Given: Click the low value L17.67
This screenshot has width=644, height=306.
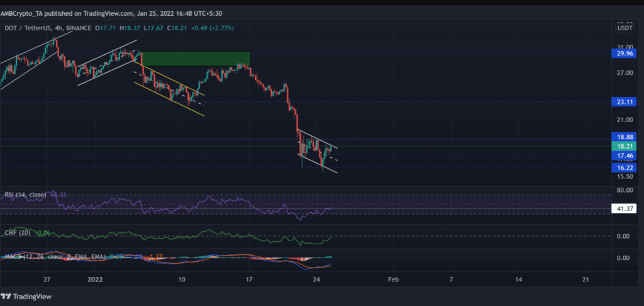Looking at the screenshot, I should pos(152,28).
